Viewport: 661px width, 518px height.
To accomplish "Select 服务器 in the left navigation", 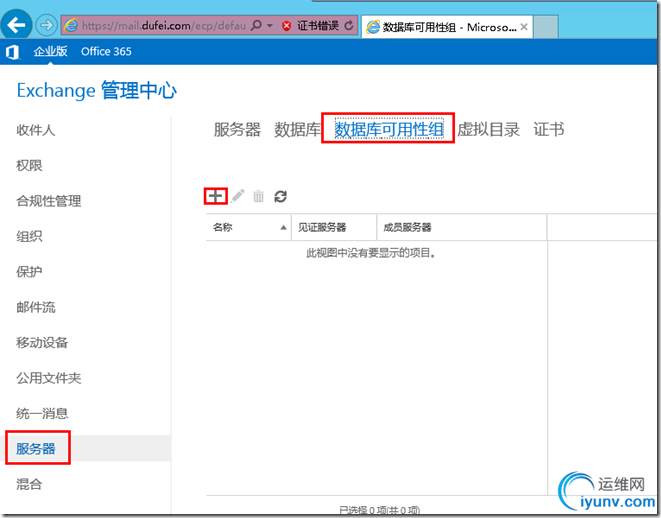I will (36, 449).
